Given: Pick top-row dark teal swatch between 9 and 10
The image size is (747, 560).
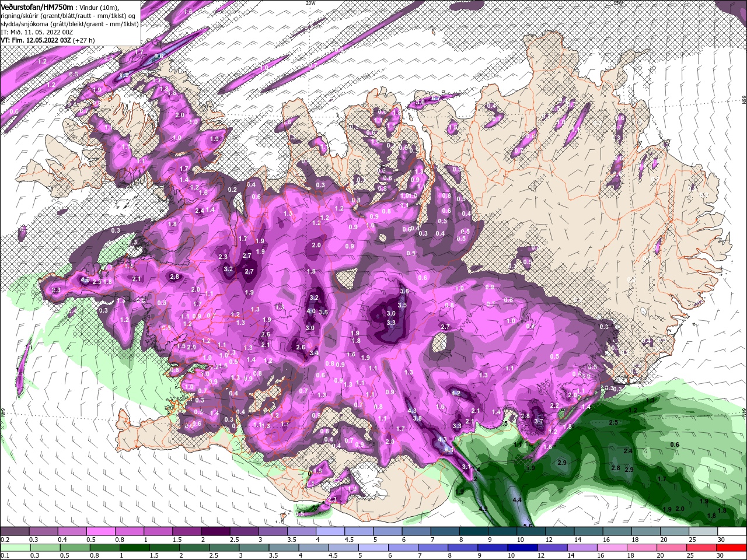Looking at the screenshot, I should pyautogui.click(x=502, y=530).
